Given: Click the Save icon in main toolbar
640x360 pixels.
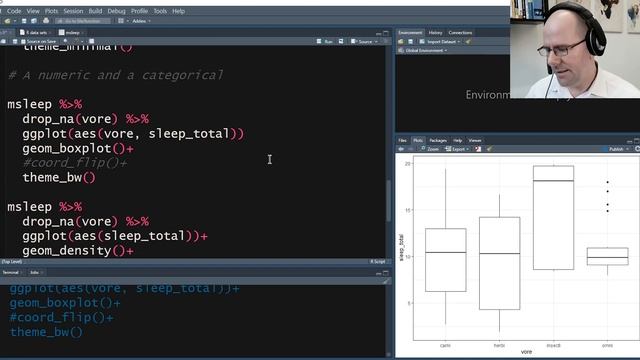Looking at the screenshot, I should [x=24, y=21].
